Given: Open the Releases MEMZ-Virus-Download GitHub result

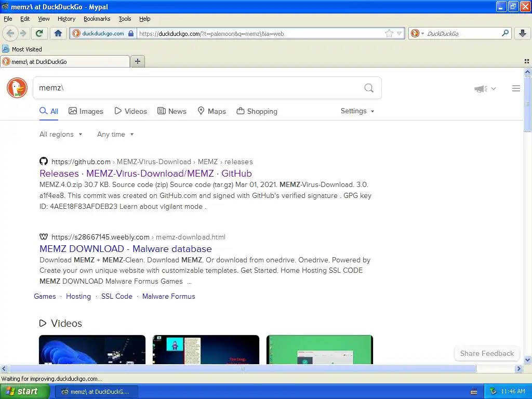Looking at the screenshot, I should (x=145, y=174).
